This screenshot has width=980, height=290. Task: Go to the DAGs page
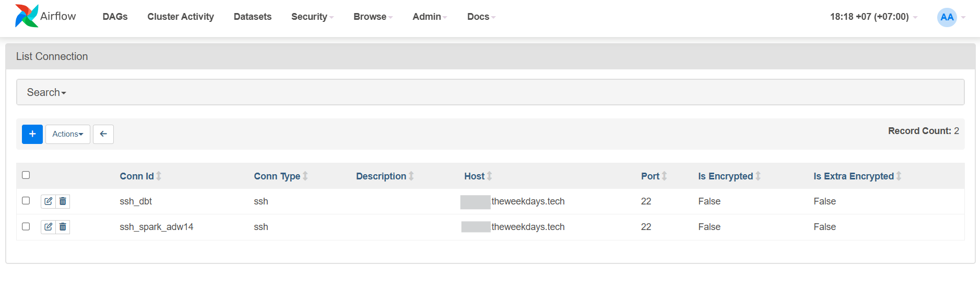coord(115,17)
